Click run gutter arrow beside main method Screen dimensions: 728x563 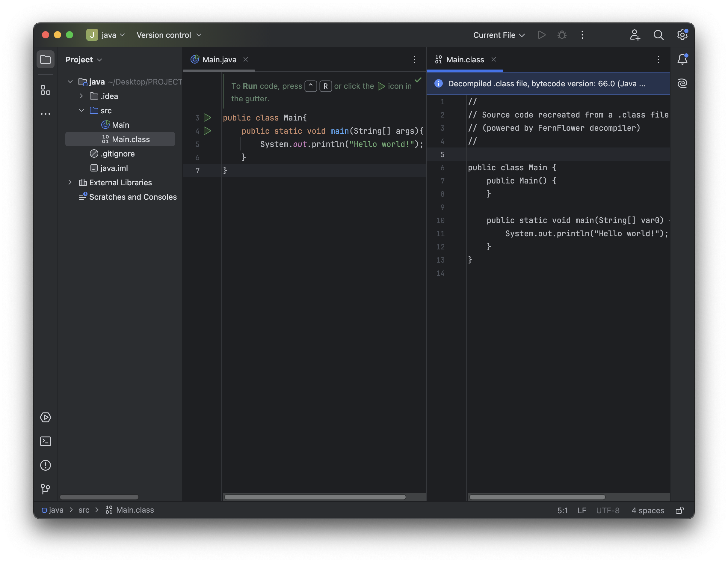pyautogui.click(x=207, y=131)
